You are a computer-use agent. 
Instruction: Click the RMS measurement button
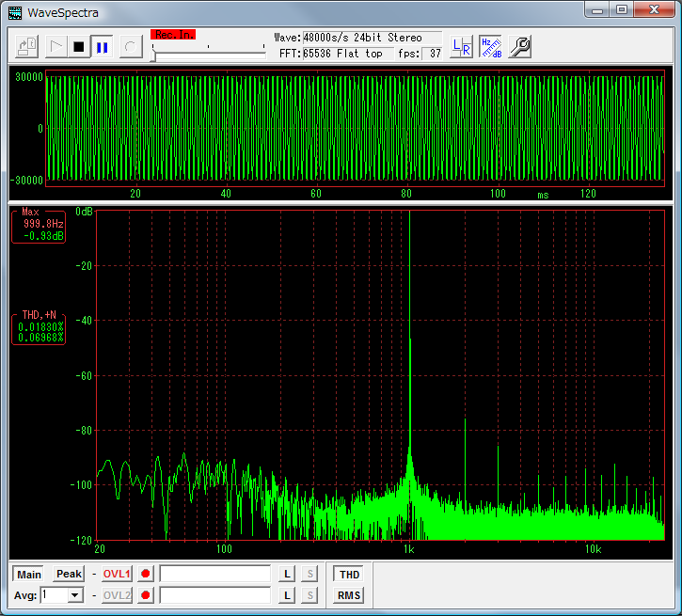[x=349, y=595]
